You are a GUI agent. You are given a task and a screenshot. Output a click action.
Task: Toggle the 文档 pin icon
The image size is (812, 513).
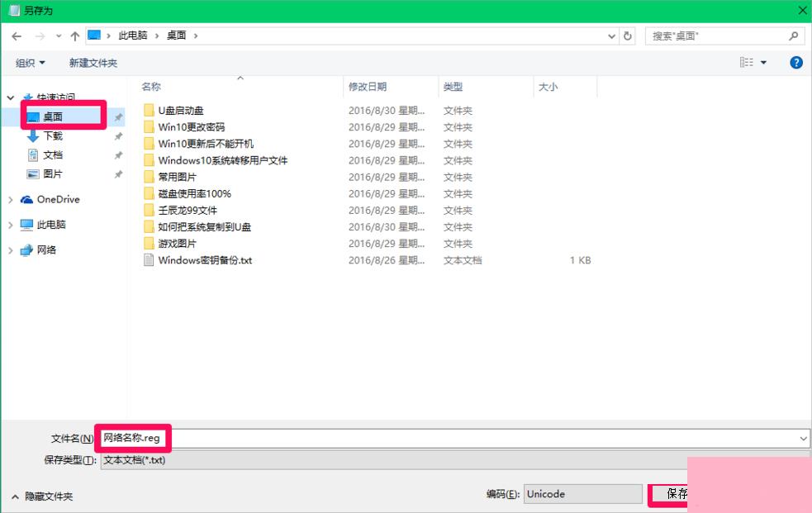tap(118, 154)
